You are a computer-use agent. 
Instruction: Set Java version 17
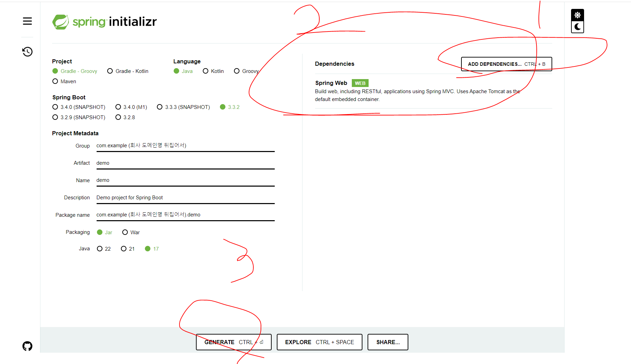pos(152,249)
